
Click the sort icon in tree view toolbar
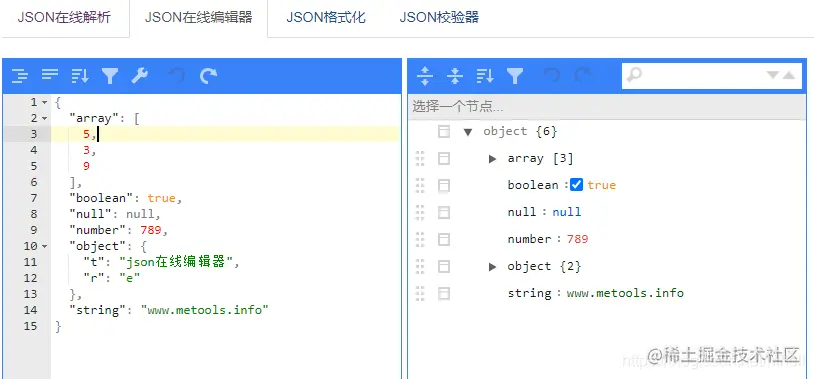[x=485, y=76]
